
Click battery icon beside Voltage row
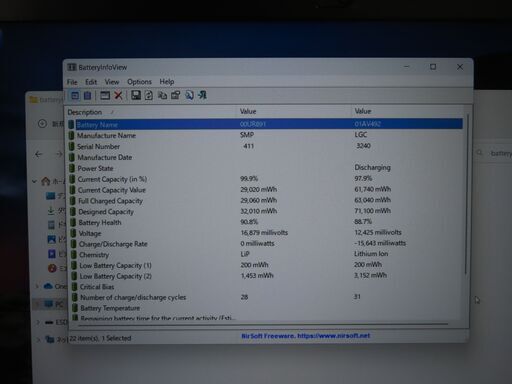(x=73, y=233)
